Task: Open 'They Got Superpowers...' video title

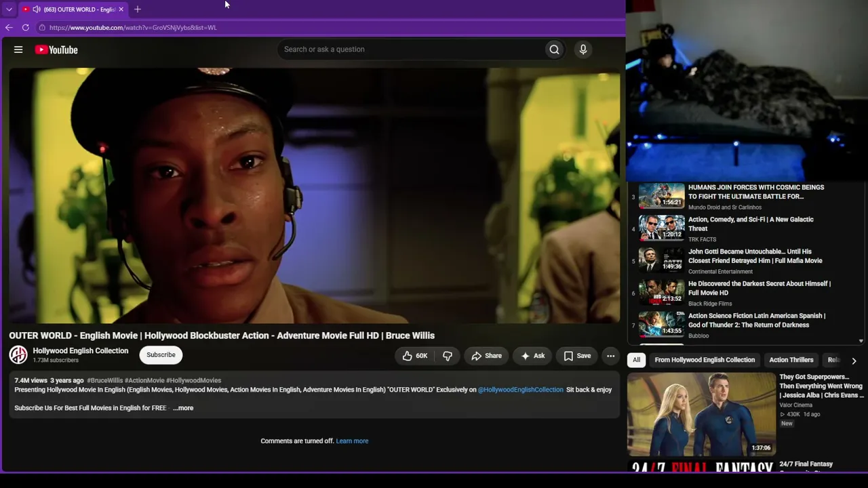Action: tap(821, 386)
